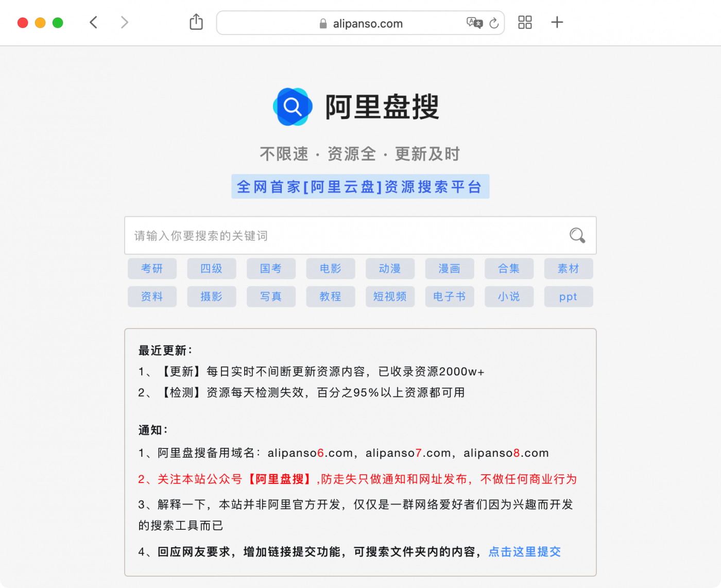Click the 小说 tag
Image resolution: width=721 pixels, height=588 pixels.
pyautogui.click(x=509, y=297)
